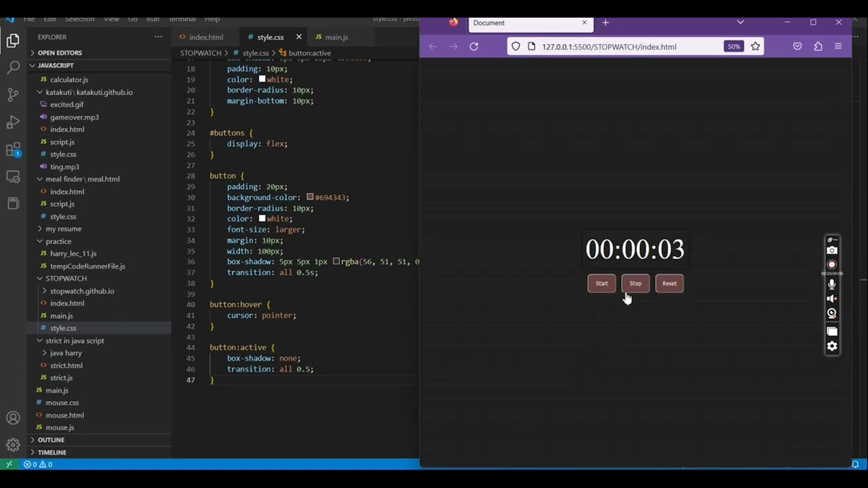Open the Remote Explorer view
The image size is (868, 488).
[x=13, y=176]
